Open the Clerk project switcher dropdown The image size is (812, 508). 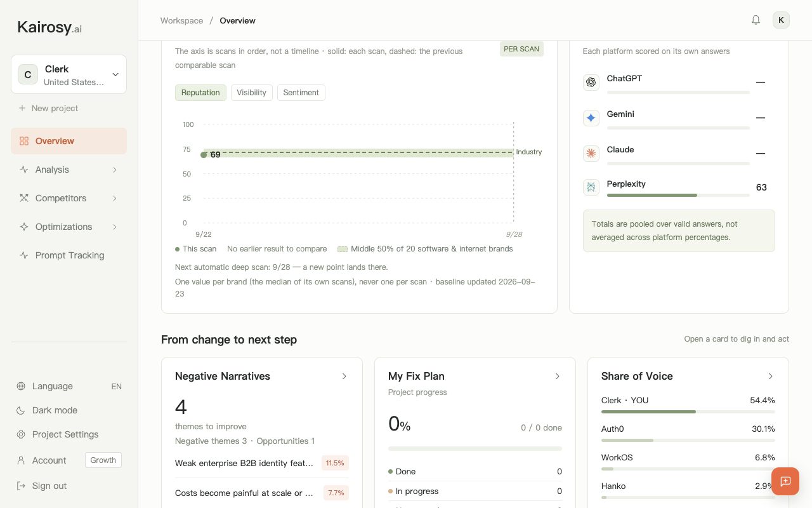pos(69,74)
